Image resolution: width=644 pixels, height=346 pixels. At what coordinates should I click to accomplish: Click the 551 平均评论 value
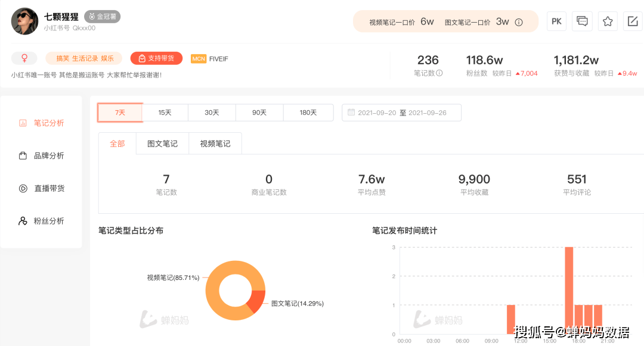coord(577,179)
